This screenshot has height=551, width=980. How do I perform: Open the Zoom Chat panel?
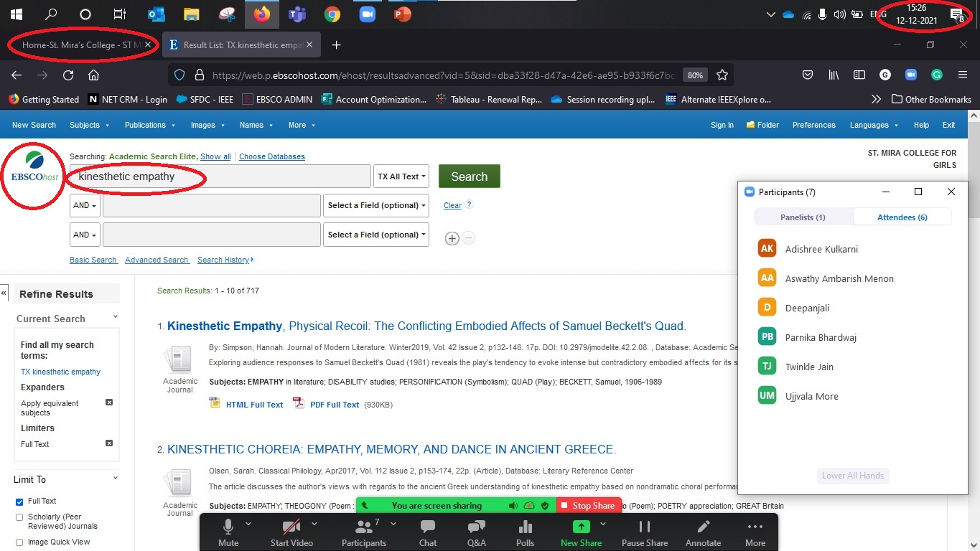tap(428, 528)
